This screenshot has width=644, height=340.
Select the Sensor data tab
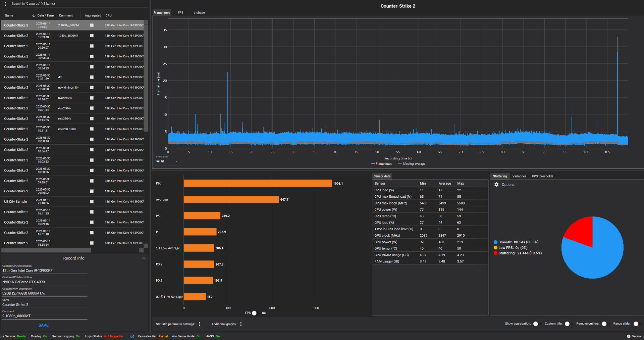[382, 176]
